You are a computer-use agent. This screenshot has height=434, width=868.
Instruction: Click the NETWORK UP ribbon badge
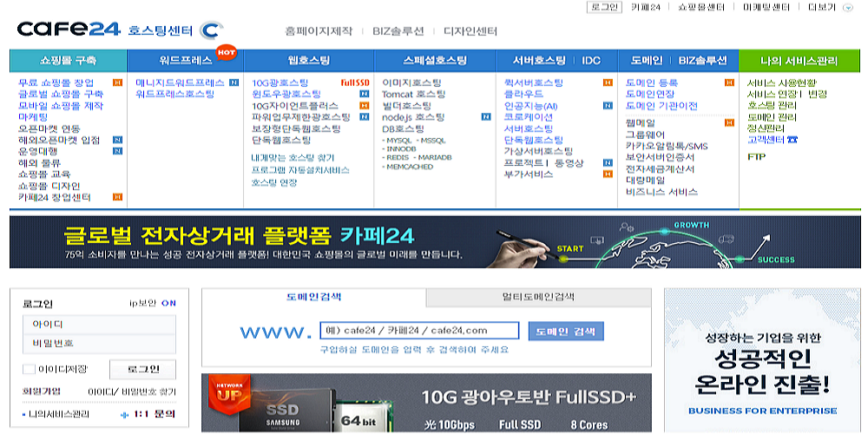tap(229, 392)
